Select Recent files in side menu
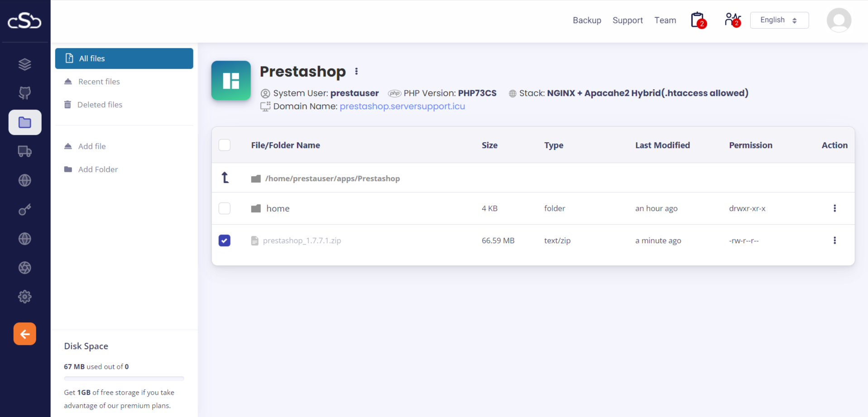The width and height of the screenshot is (868, 417). click(99, 81)
